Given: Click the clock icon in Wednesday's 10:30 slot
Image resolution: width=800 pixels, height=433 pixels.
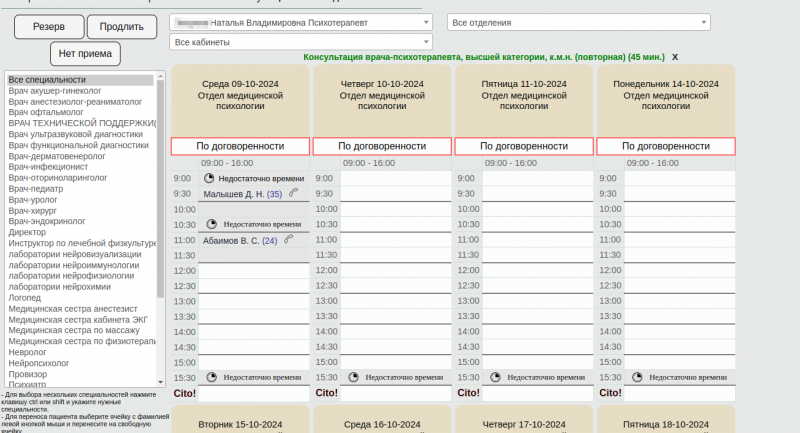Looking at the screenshot, I should pyautogui.click(x=210, y=225).
